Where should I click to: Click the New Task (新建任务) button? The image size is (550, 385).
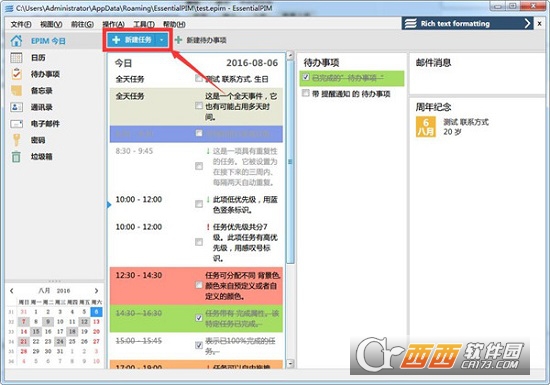click(131, 40)
